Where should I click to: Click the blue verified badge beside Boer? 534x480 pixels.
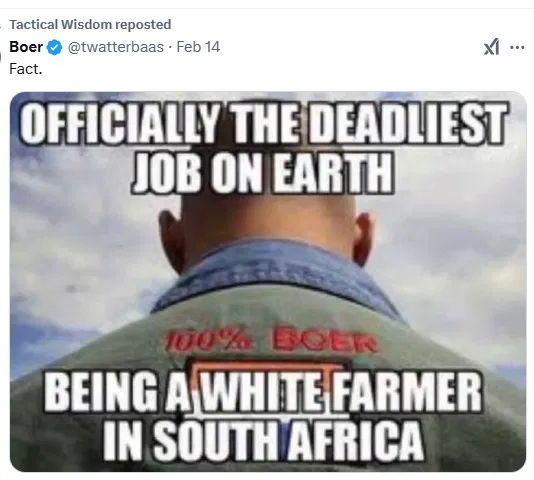tap(54, 47)
